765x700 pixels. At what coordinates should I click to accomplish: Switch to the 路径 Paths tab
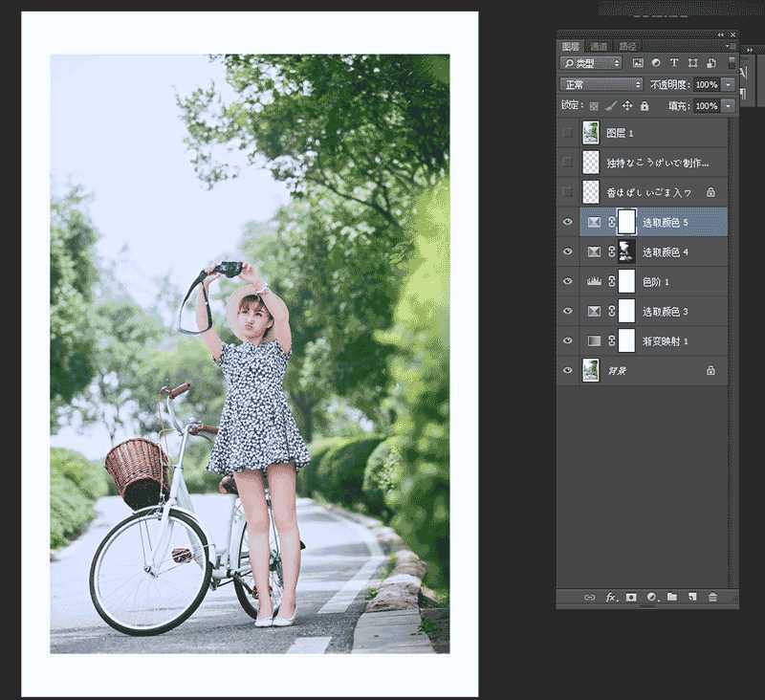tap(629, 46)
